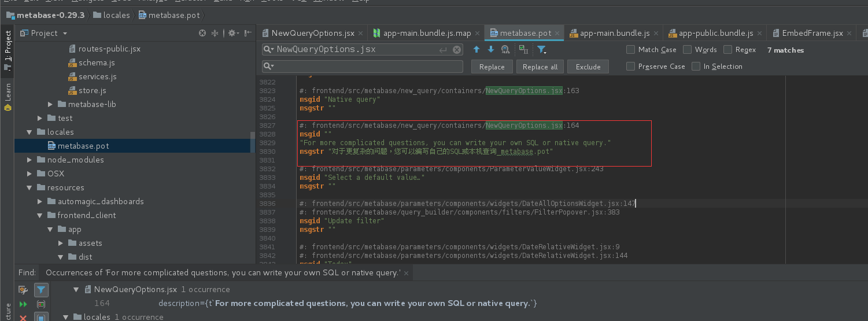The height and width of the screenshot is (321, 868).
Task: Collapse the locales folder in Project tree
Action: pos(30,132)
